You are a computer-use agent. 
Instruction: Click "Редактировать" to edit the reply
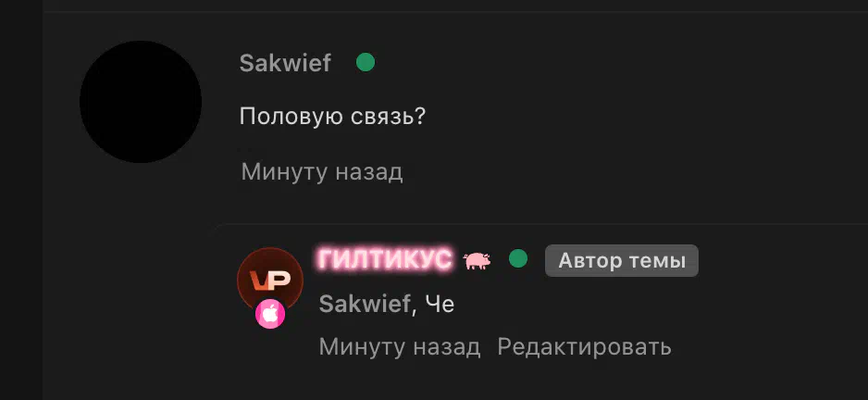tap(584, 347)
